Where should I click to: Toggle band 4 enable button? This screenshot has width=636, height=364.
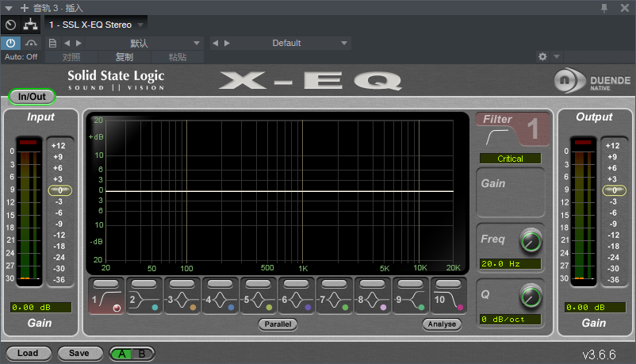click(220, 284)
